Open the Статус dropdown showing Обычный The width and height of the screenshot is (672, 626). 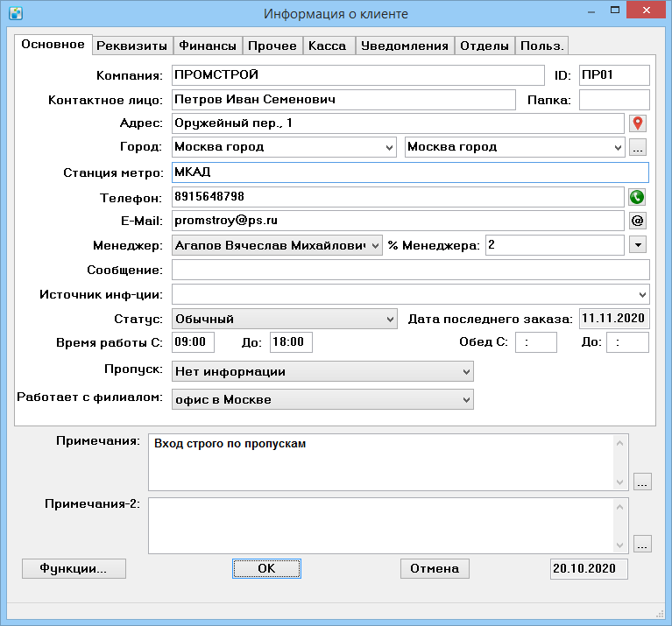[x=285, y=319]
